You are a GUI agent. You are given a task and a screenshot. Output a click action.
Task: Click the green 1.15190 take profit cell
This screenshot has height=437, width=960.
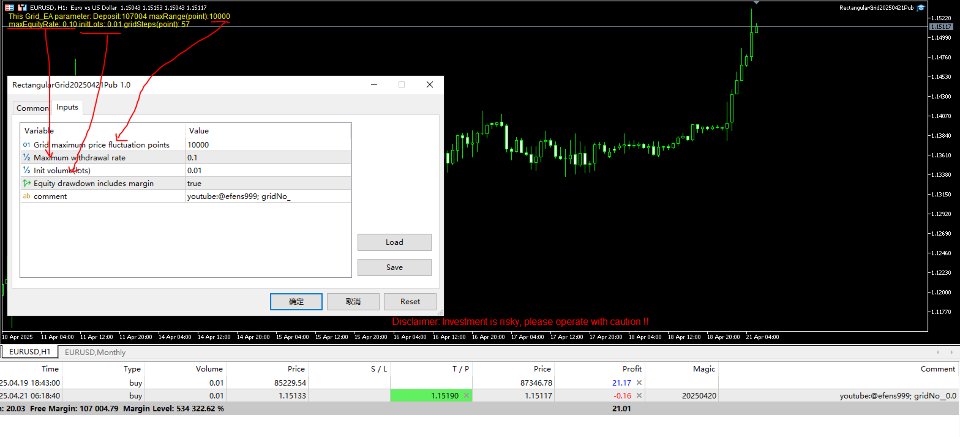coord(432,396)
